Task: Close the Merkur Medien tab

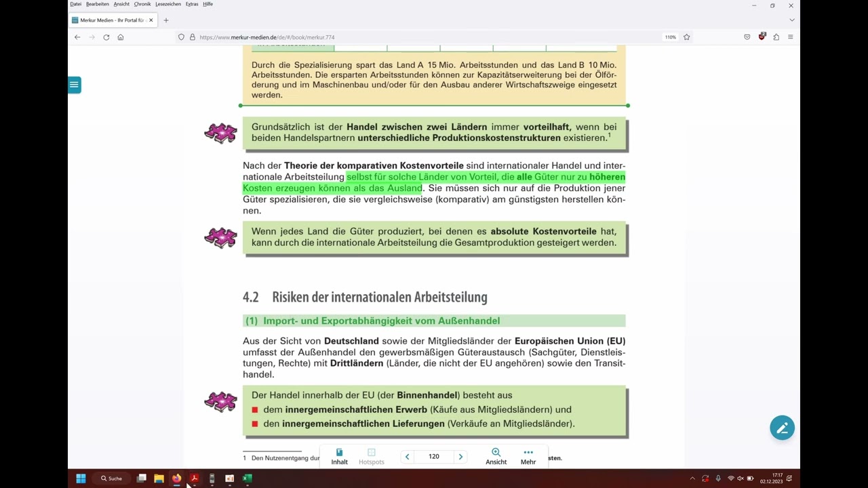Action: pos(151,20)
